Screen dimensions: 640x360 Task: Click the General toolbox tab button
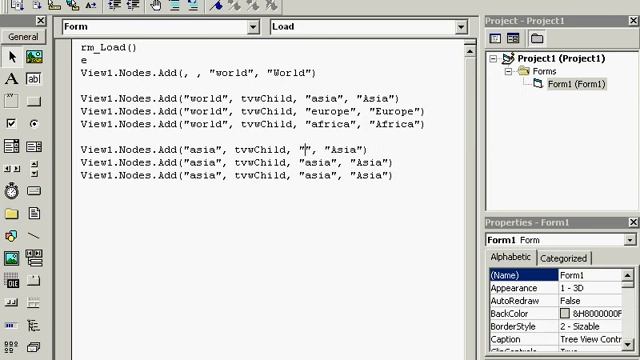[x=23, y=37]
